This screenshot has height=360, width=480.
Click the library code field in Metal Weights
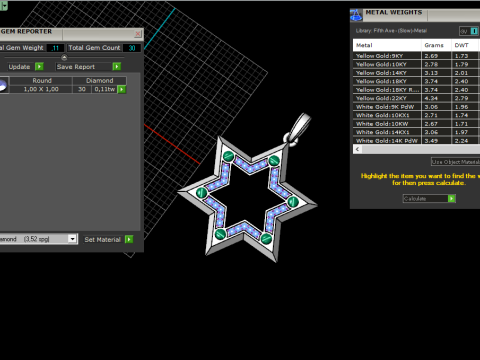(465, 31)
